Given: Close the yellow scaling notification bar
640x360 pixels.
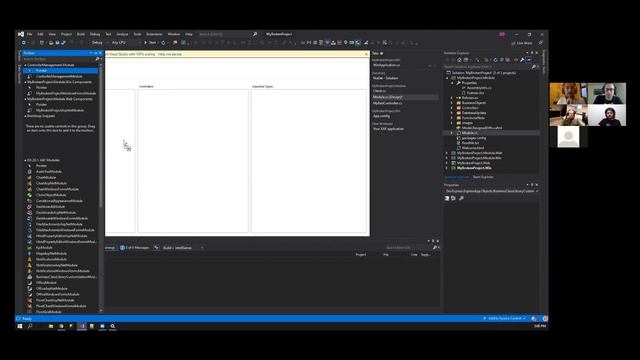Looking at the screenshot, I should pyautogui.click(x=366, y=54).
